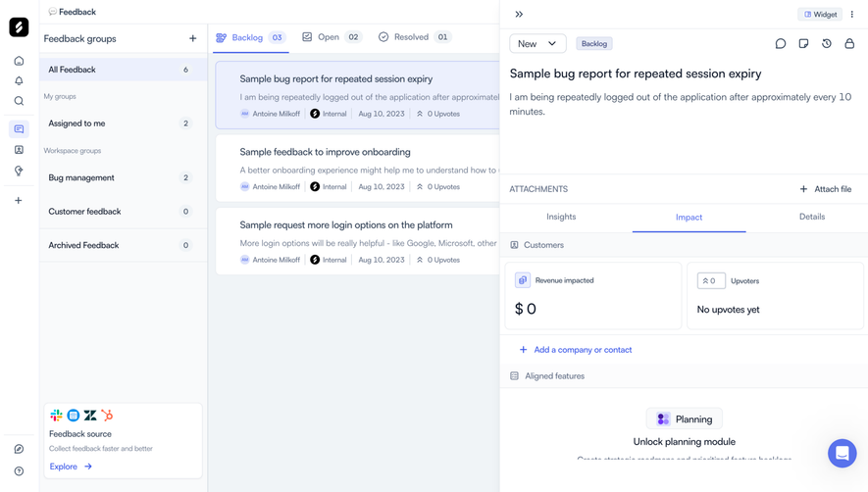Open the more options kebab menu
Image resolution: width=868 pixels, height=492 pixels.
852,15
